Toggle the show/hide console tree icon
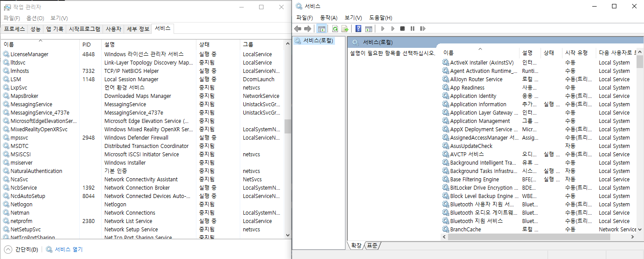Screen dimensions: 644x259 pos(321,29)
